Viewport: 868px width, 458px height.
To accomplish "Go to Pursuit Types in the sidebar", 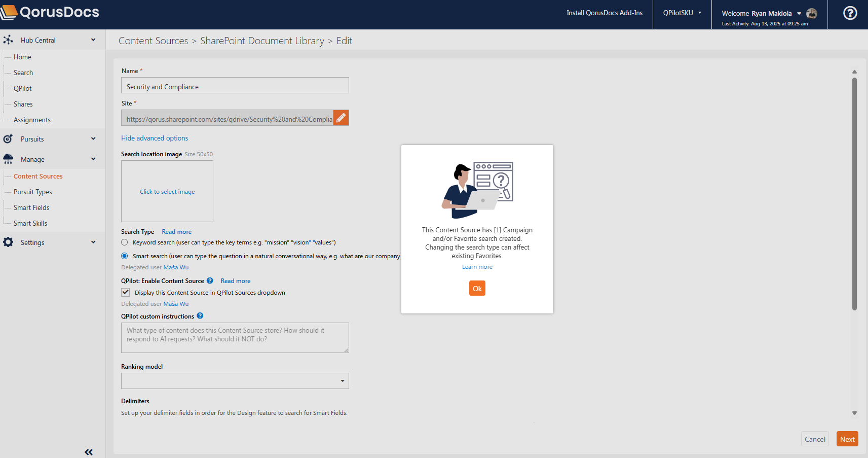I will 32,192.
